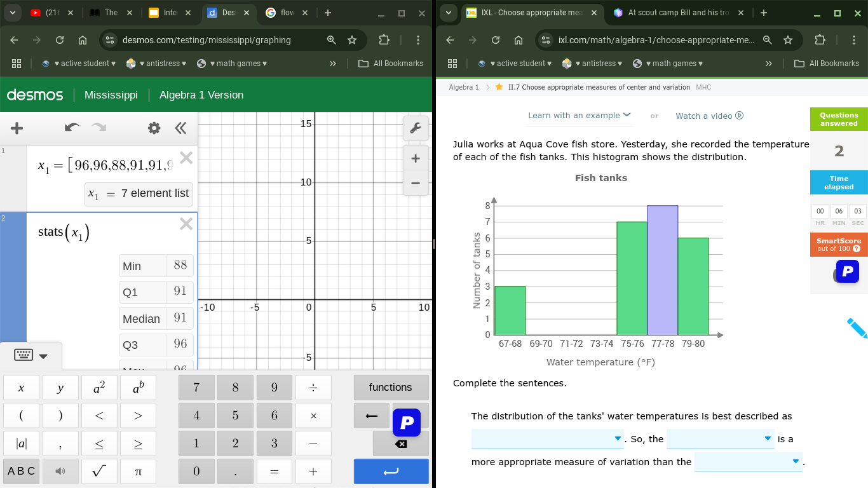Zoom out on the Desmos graph
Image resolution: width=868 pixels, height=488 pixels.
416,183
